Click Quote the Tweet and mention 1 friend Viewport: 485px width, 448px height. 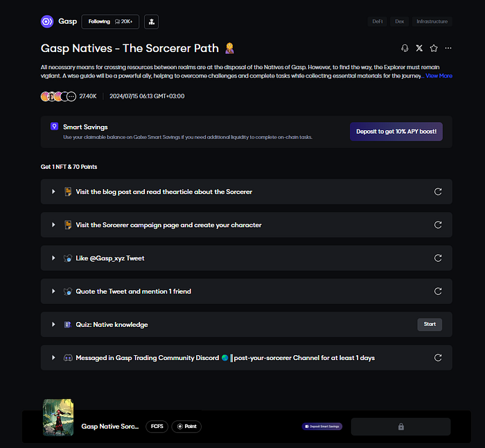[x=133, y=292]
